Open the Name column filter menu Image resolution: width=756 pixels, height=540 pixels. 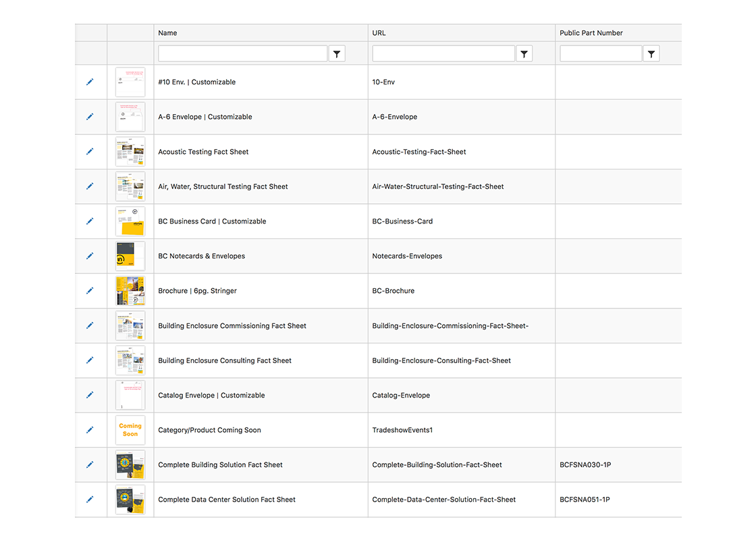coord(337,54)
